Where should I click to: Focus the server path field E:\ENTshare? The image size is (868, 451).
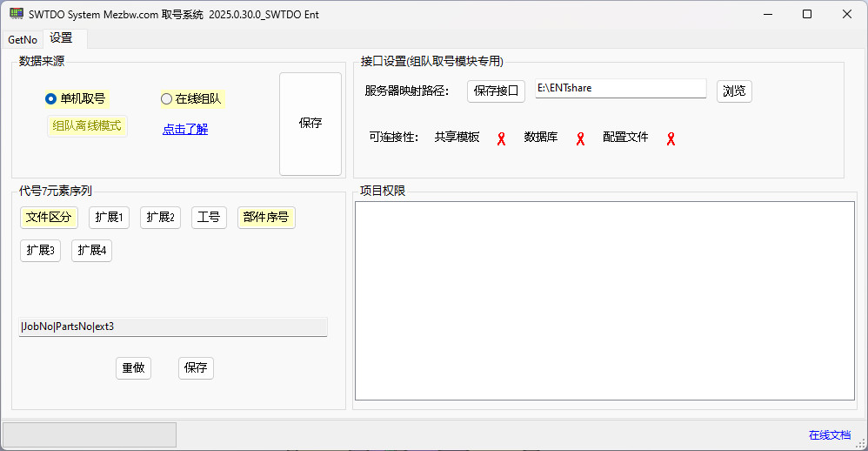pos(620,89)
